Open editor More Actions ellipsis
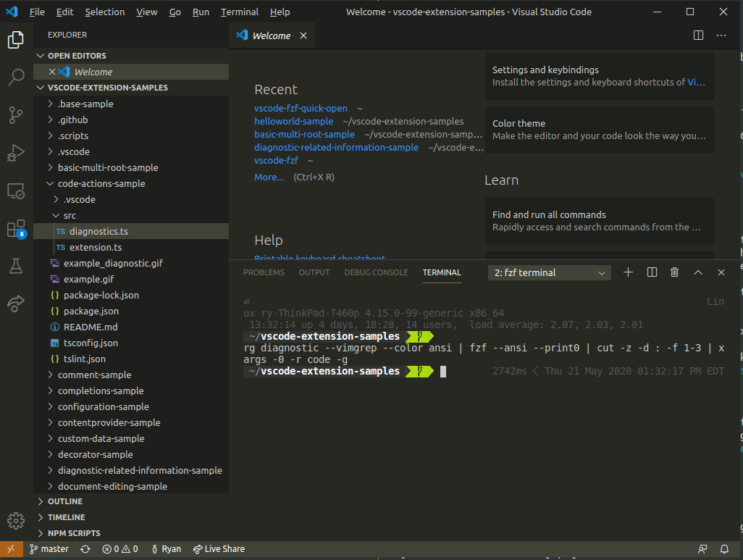 pyautogui.click(x=721, y=35)
